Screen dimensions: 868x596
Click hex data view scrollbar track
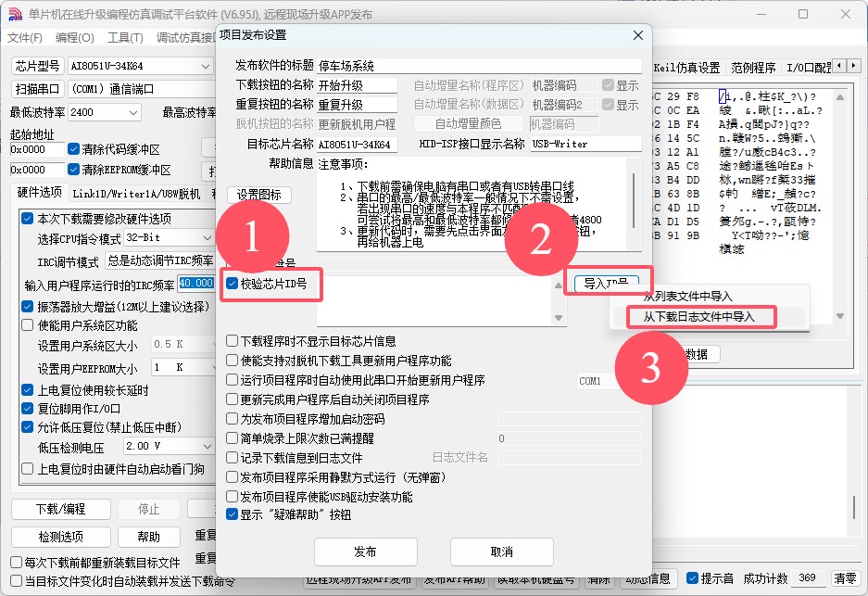[840, 206]
